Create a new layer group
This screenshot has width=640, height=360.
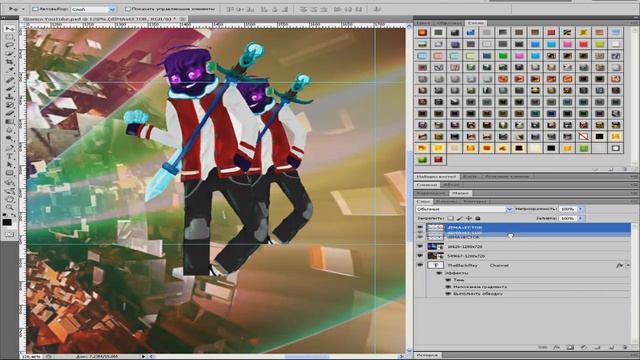click(x=598, y=347)
